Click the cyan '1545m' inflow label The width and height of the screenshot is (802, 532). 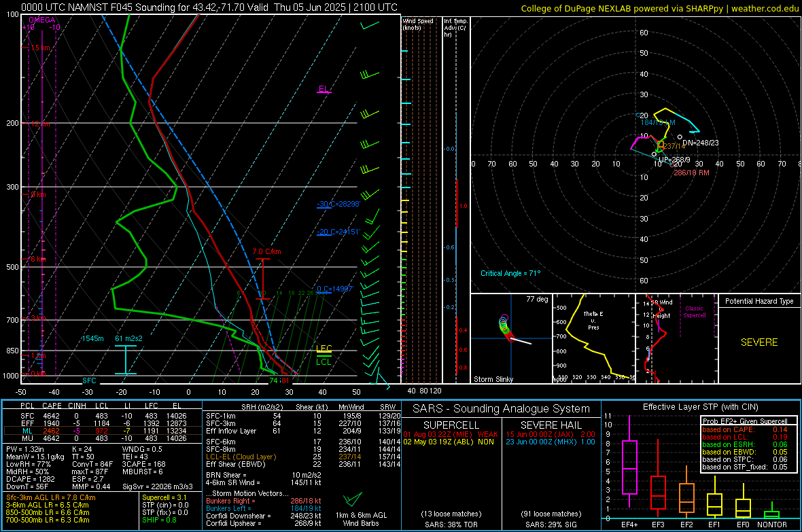pos(92,338)
